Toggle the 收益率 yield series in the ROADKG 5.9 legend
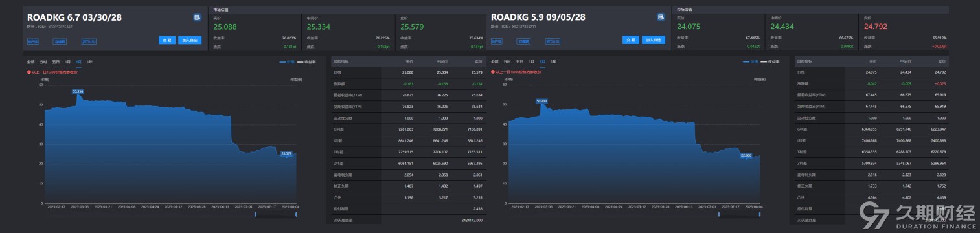The width and height of the screenshot is (980, 233). pos(769,62)
